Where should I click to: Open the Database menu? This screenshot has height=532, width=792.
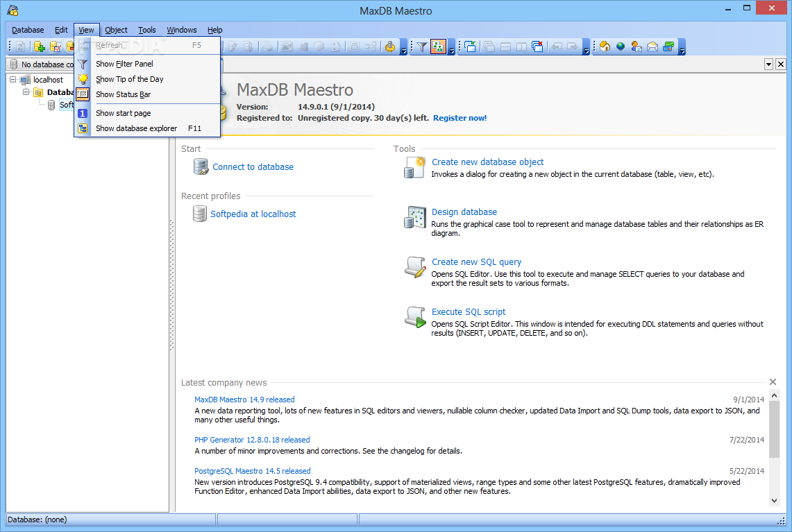pyautogui.click(x=28, y=30)
